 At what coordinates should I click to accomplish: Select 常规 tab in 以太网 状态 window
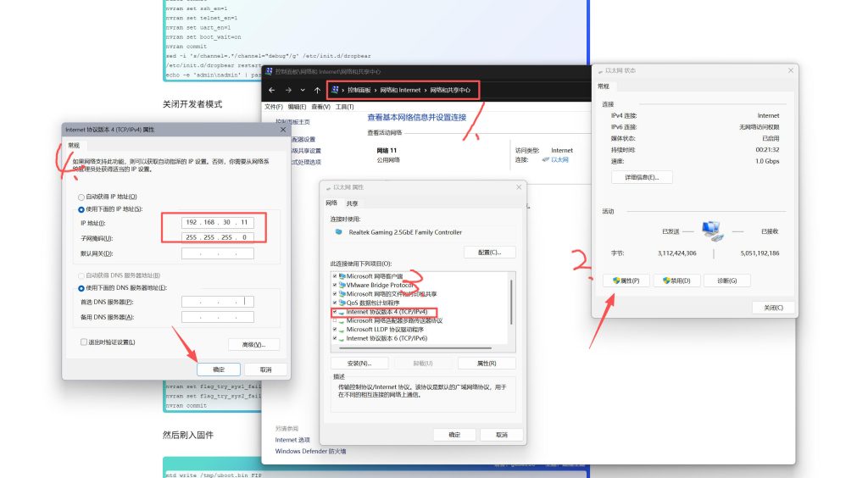(x=604, y=86)
